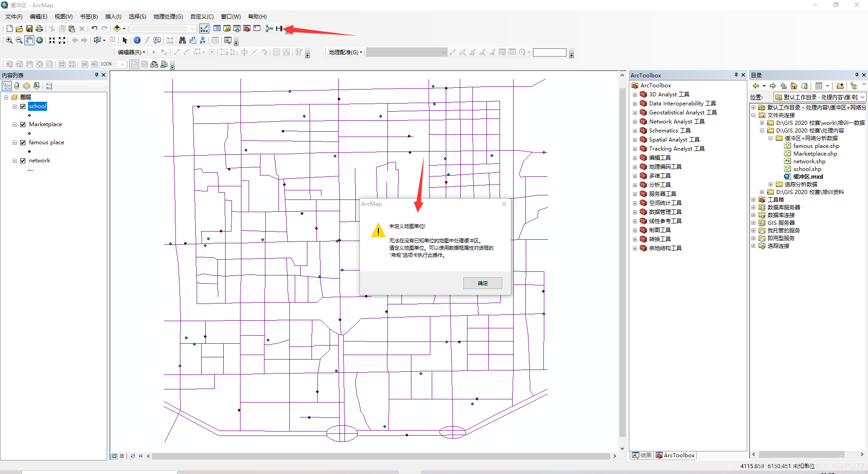Close the ArcMap warning dialog
Viewport: 868px width, 474px height.
(504, 204)
